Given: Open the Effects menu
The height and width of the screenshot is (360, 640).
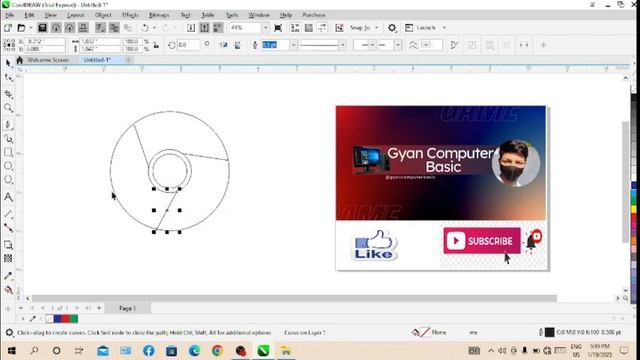Looking at the screenshot, I should tap(130, 15).
